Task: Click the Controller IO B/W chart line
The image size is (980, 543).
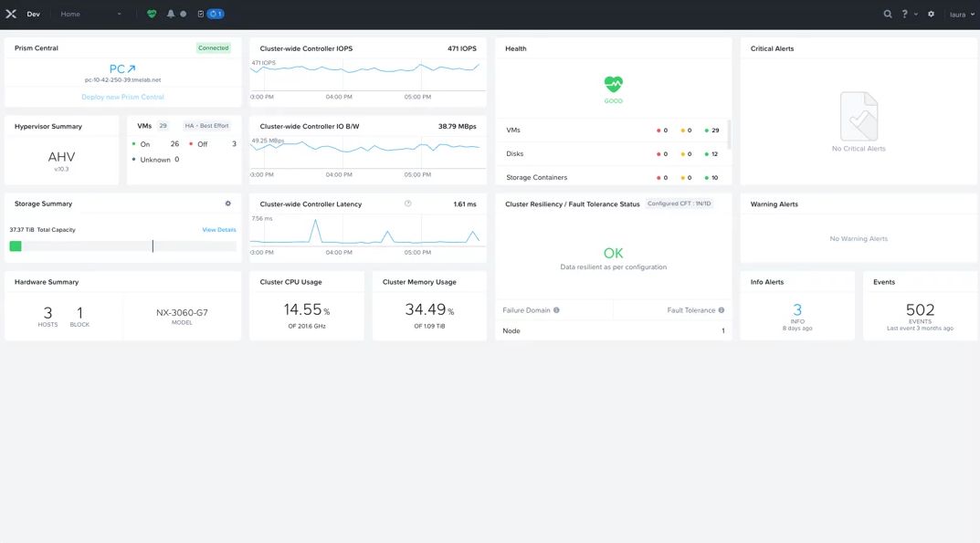Action: tap(367, 149)
